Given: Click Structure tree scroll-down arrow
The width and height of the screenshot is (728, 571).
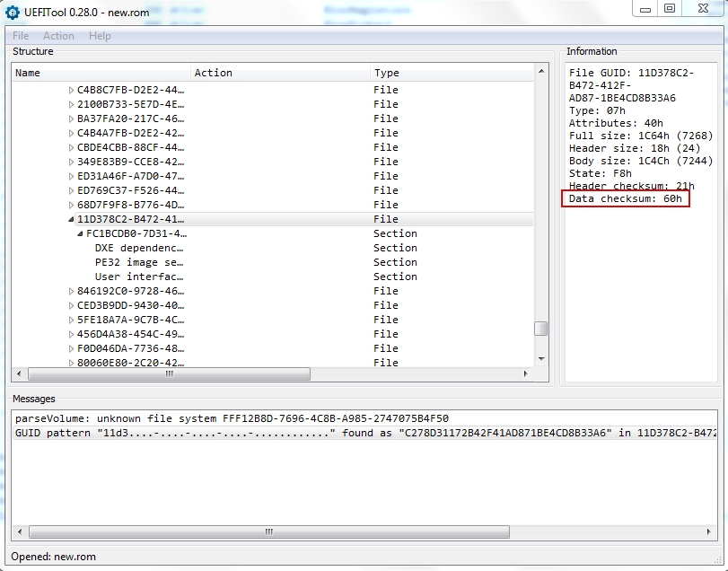Looking at the screenshot, I should [541, 359].
